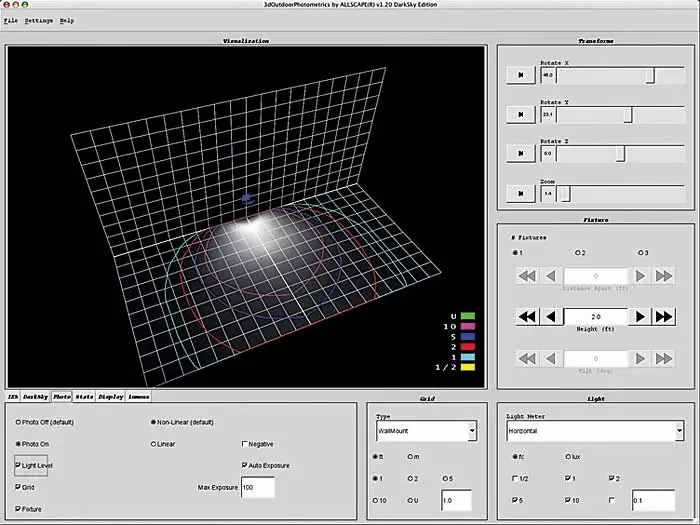This screenshot has width=700, height=525.
Task: Click the Rotate X reset icon button
Action: click(519, 75)
